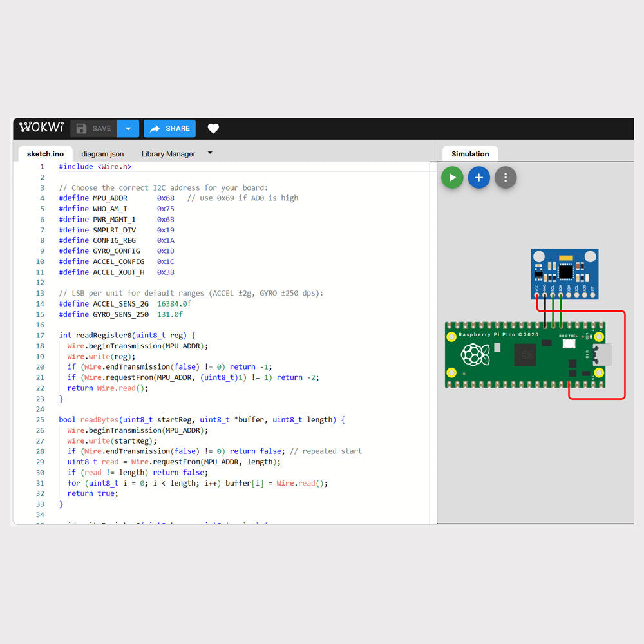The width and height of the screenshot is (644, 644).
Task: Expand the arrow beside Library Manager
Action: [x=210, y=153]
